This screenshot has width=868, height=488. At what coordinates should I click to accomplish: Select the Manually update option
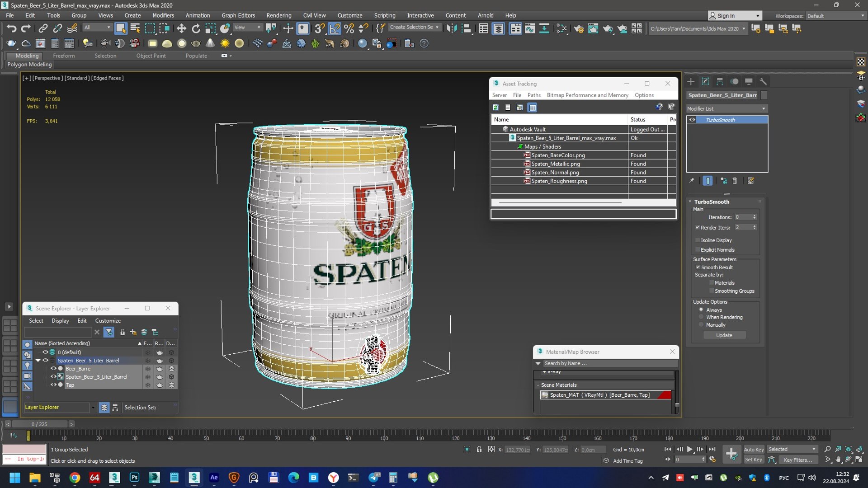click(701, 325)
